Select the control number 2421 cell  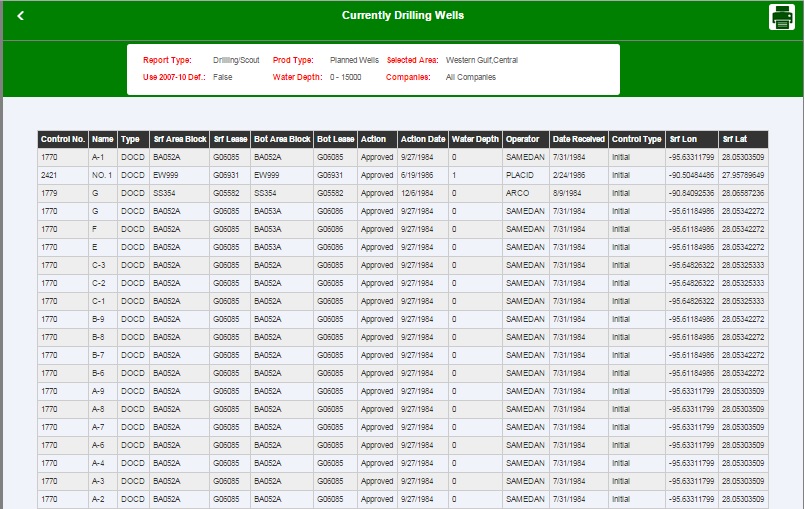tap(63, 175)
